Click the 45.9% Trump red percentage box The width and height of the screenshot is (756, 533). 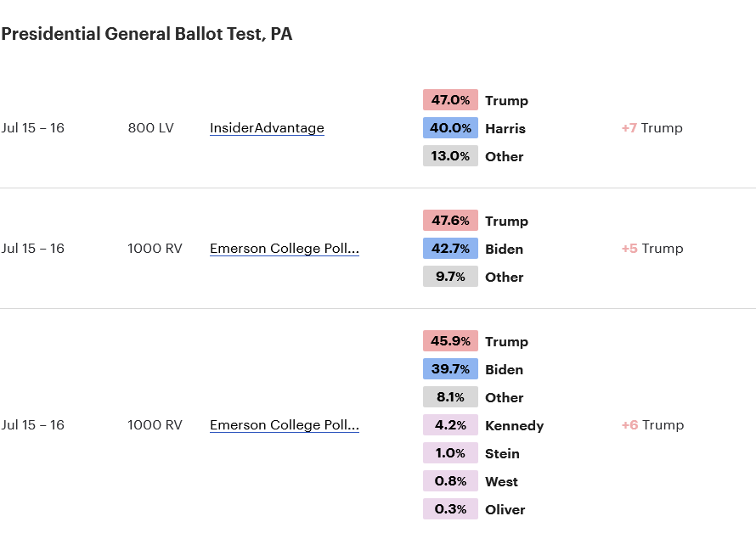click(x=450, y=340)
